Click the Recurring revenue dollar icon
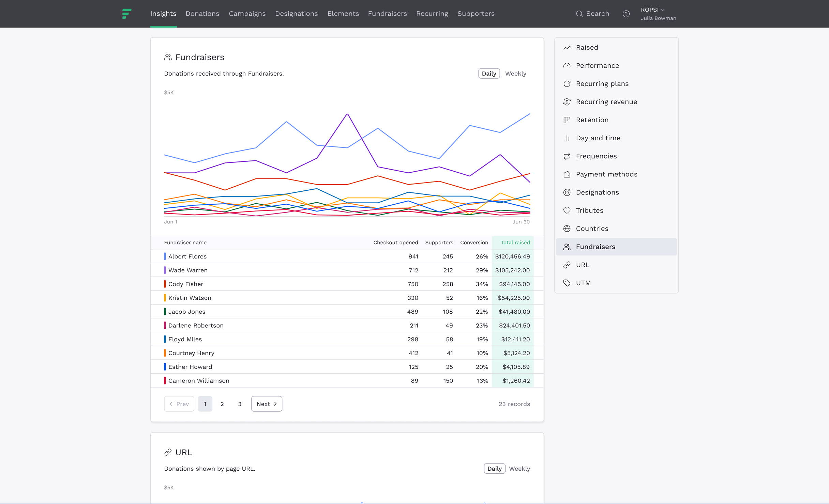This screenshot has width=829, height=504. [x=567, y=102]
